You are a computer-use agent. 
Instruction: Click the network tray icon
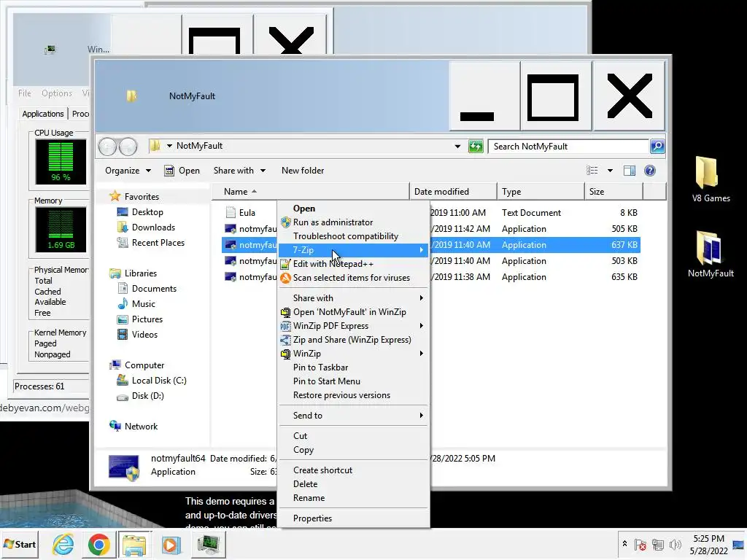tap(658, 544)
